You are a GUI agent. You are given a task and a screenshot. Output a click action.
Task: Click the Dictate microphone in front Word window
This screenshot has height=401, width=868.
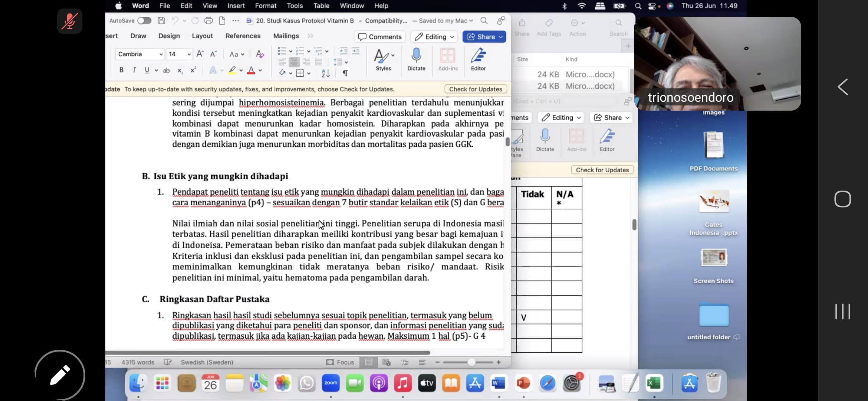(416, 59)
